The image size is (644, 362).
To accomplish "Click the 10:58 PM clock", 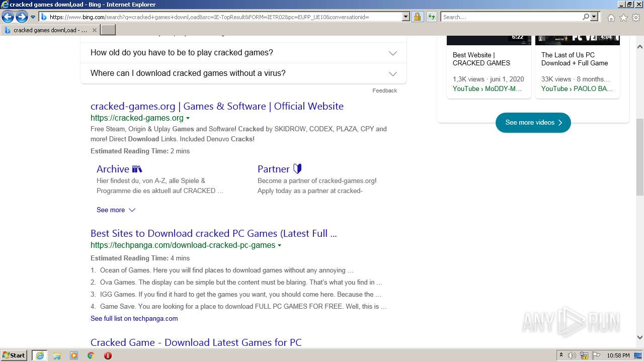I will point(618,355).
